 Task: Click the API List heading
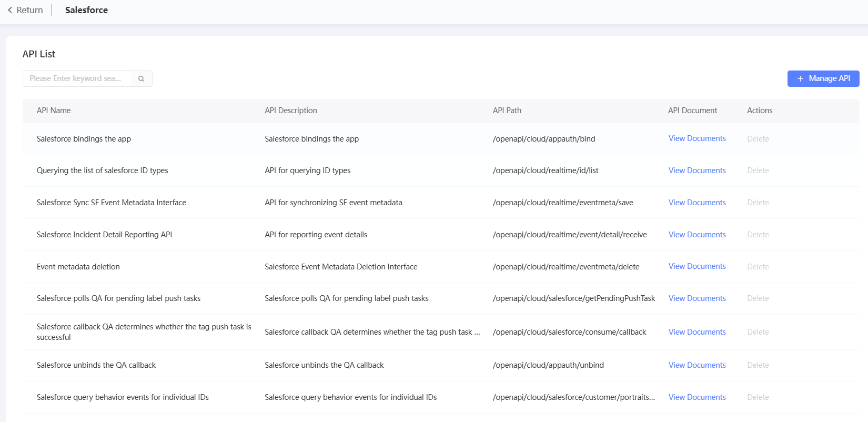[x=39, y=54]
